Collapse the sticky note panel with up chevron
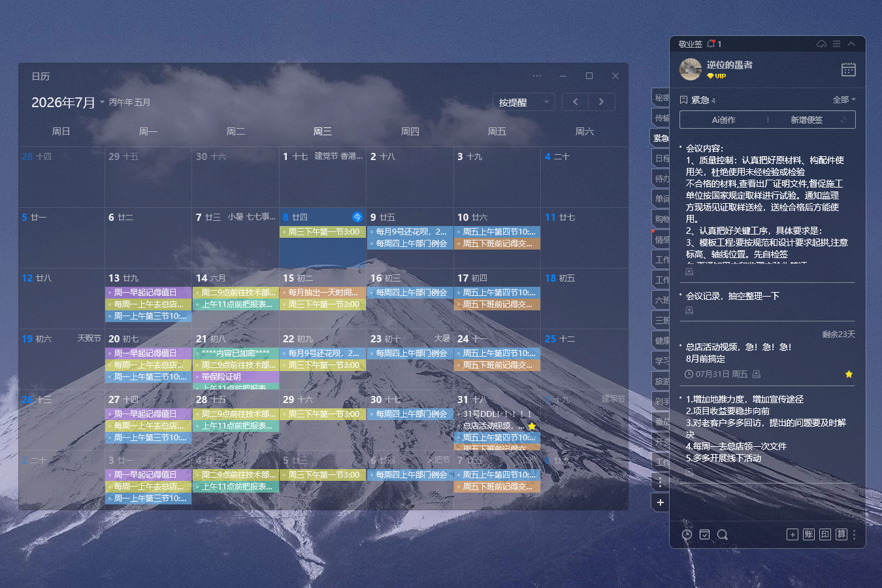The image size is (882, 588). tap(851, 44)
